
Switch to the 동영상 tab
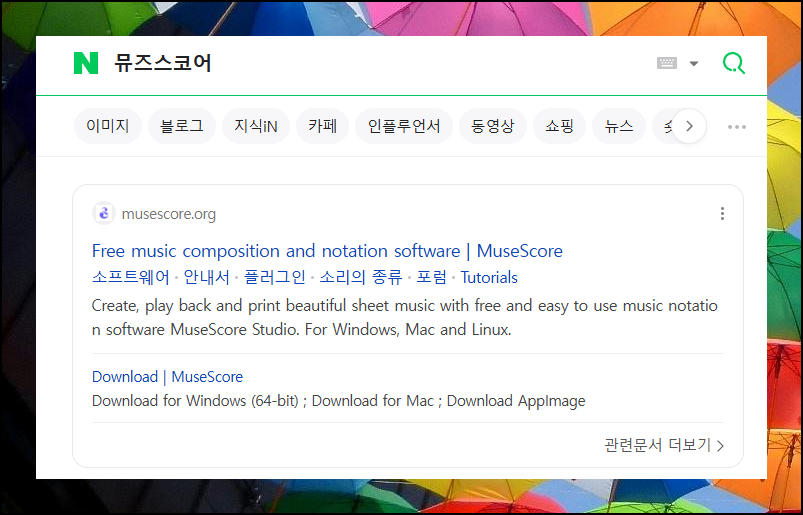(493, 126)
